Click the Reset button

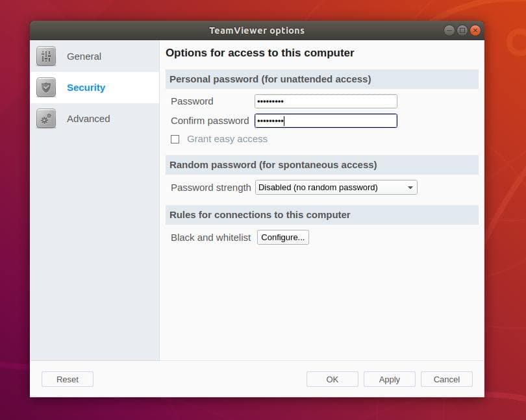pos(68,379)
